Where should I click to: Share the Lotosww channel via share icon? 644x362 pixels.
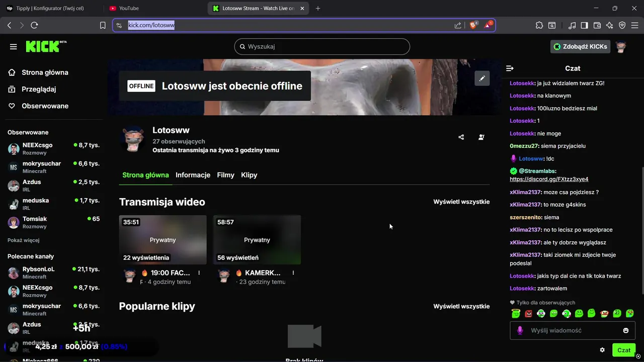click(x=461, y=137)
